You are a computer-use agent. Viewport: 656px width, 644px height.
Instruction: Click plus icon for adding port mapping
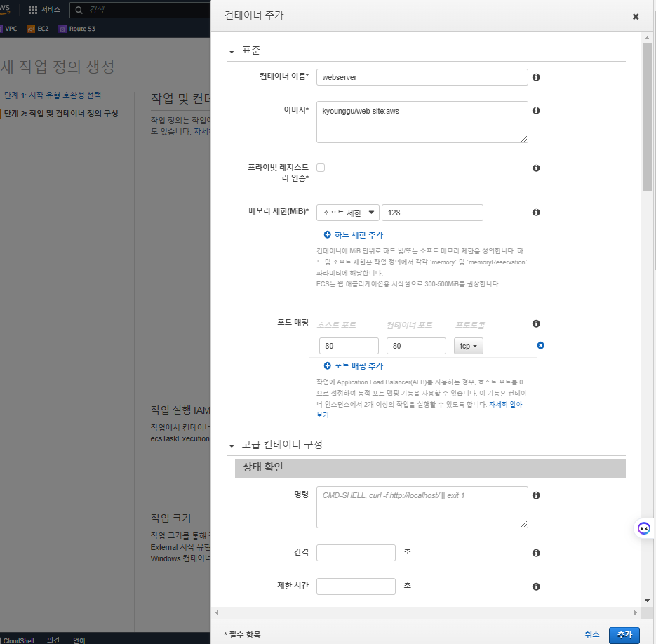click(x=327, y=365)
